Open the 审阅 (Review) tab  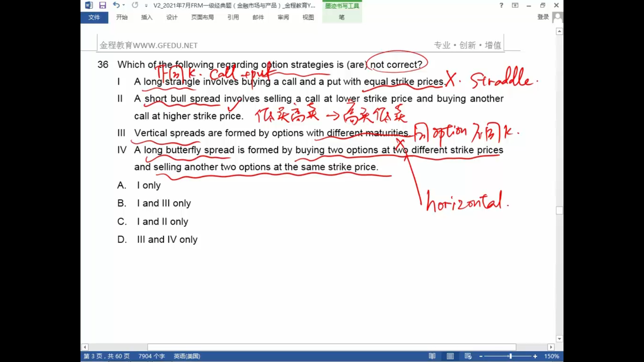coord(283,17)
